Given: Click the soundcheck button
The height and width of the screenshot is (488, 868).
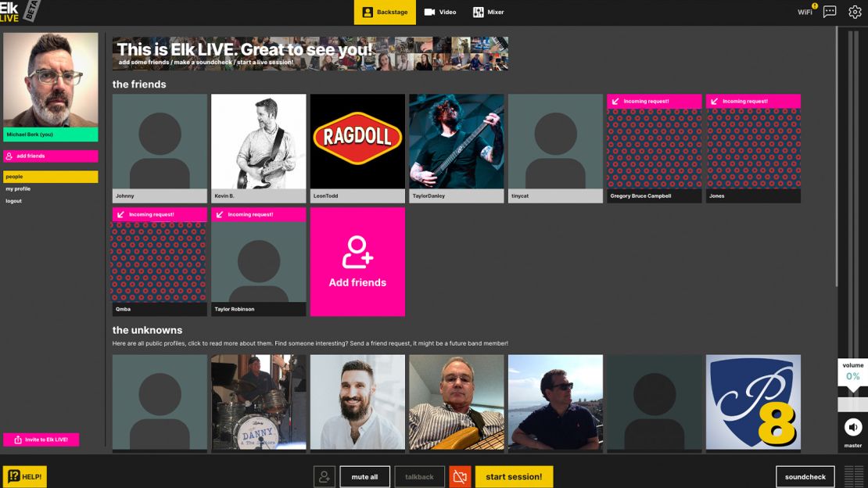Looking at the screenshot, I should [x=805, y=476].
